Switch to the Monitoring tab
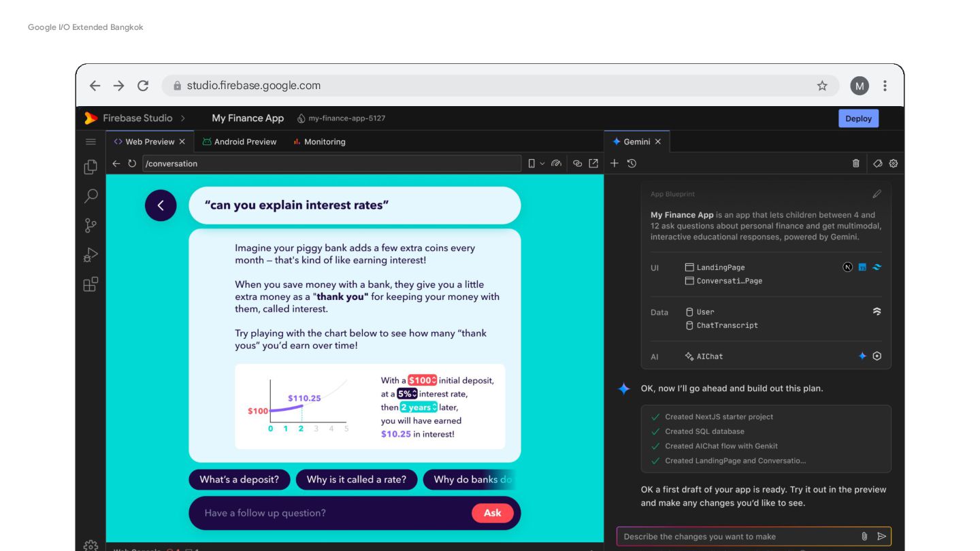The width and height of the screenshot is (980, 551). coord(320,141)
